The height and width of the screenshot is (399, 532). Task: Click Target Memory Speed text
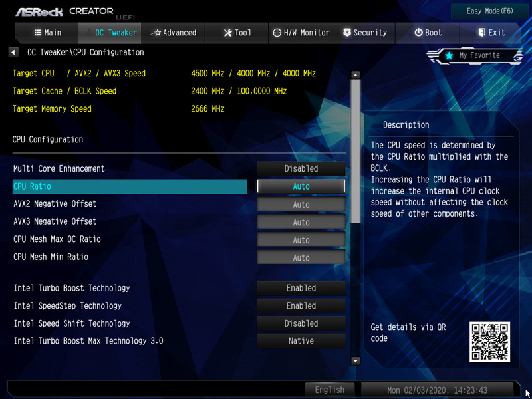[x=52, y=109]
